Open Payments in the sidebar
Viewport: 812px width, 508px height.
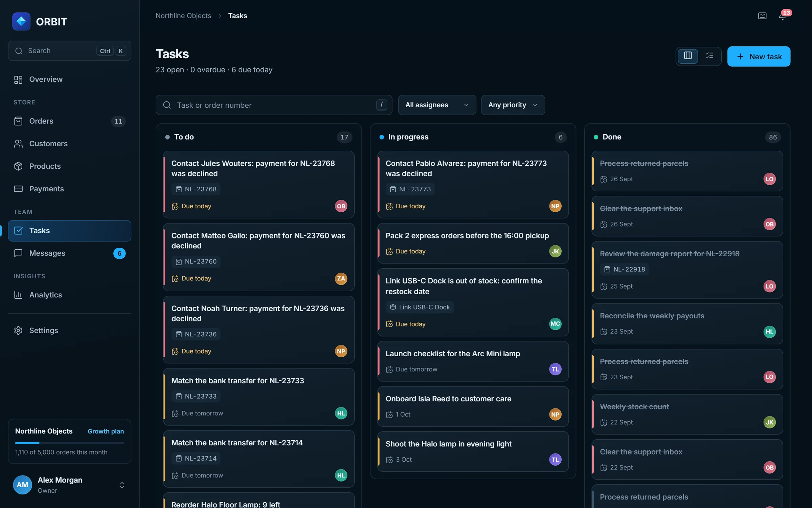(x=69, y=189)
